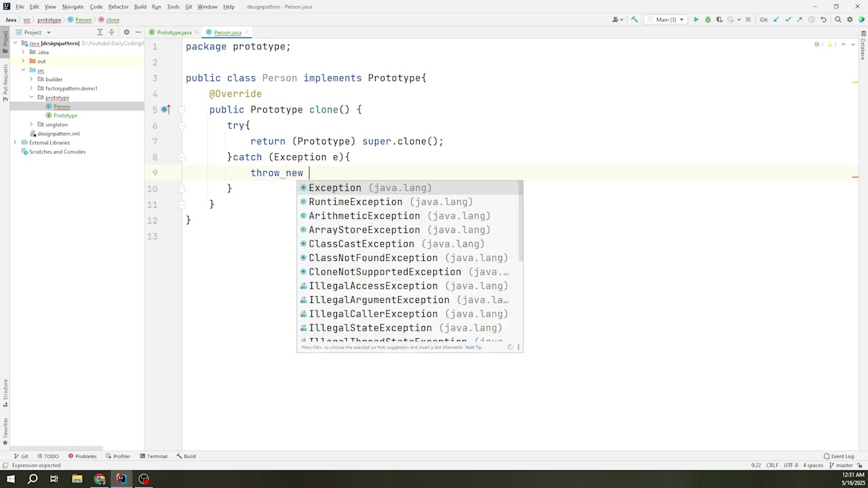
Task: Collapse the src folder
Action: click(23, 70)
